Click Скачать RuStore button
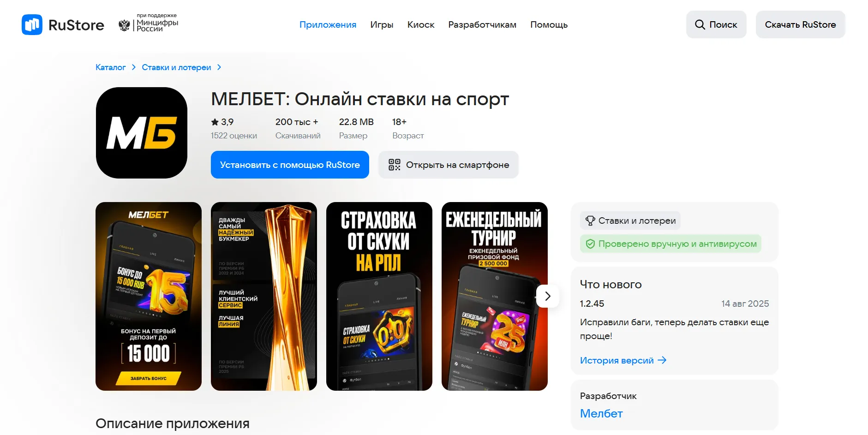 [x=800, y=24]
